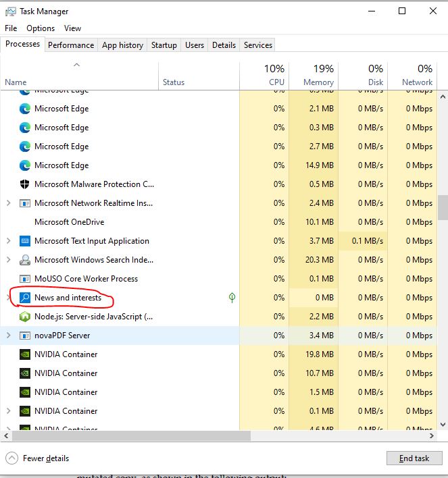This screenshot has width=448, height=478.
Task: Switch to the Startup tab
Action: [x=164, y=45]
